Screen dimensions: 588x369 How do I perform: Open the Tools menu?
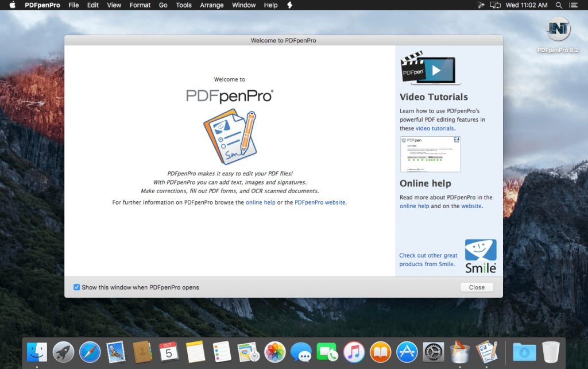[x=184, y=5]
